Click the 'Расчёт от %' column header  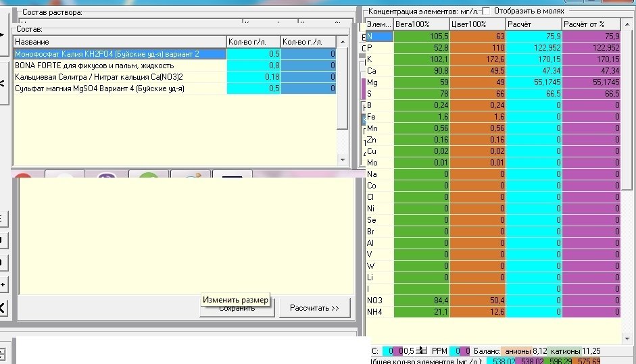(x=591, y=24)
